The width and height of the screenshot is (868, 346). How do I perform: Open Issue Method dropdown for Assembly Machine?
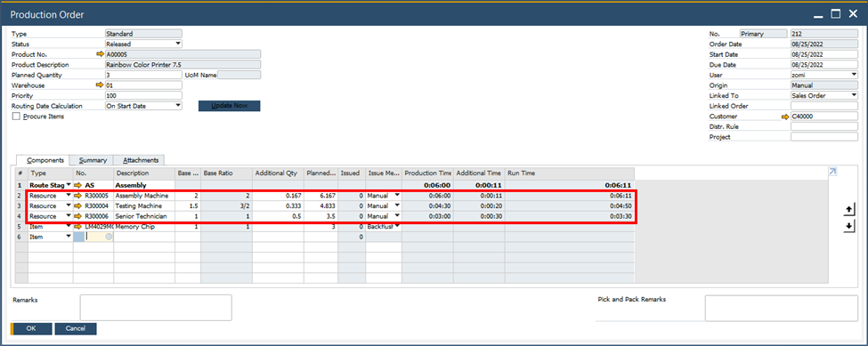click(x=397, y=196)
